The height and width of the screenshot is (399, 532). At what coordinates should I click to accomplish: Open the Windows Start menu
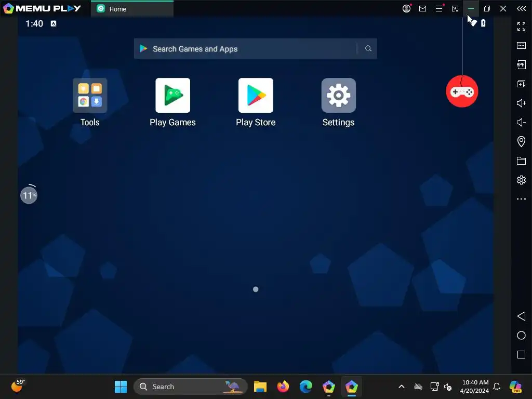point(121,387)
